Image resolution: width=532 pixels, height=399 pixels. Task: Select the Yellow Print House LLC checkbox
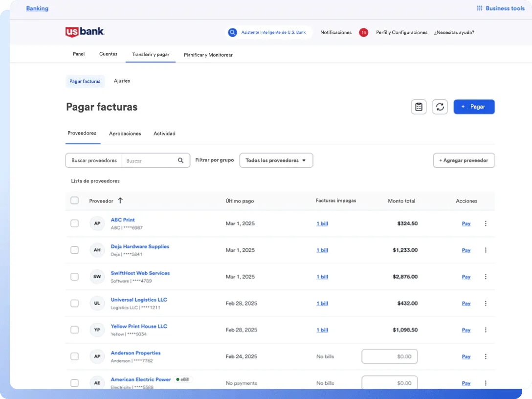pyautogui.click(x=74, y=330)
